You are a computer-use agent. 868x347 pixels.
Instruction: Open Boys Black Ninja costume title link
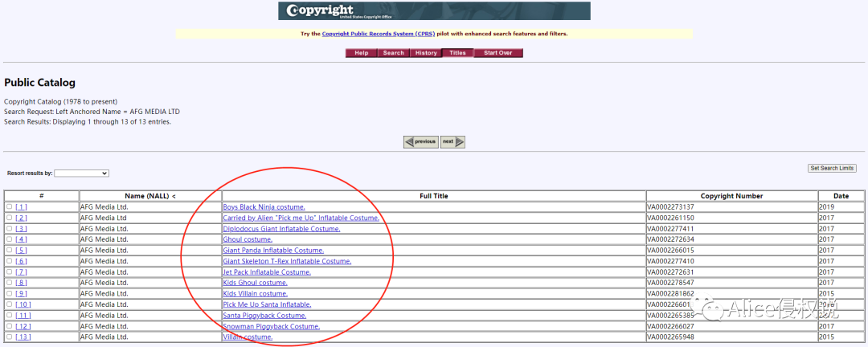(264, 207)
